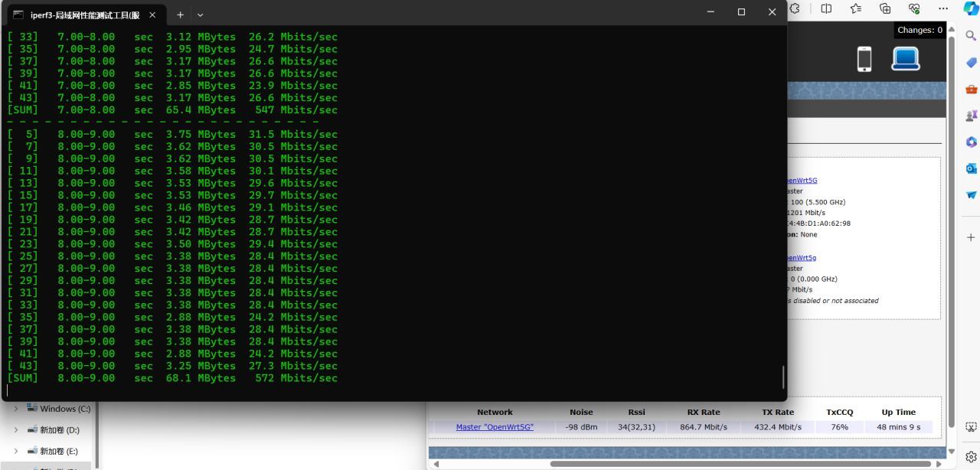Open the second OpenWrt5g network link
The height and width of the screenshot is (470, 980).
[x=801, y=258]
